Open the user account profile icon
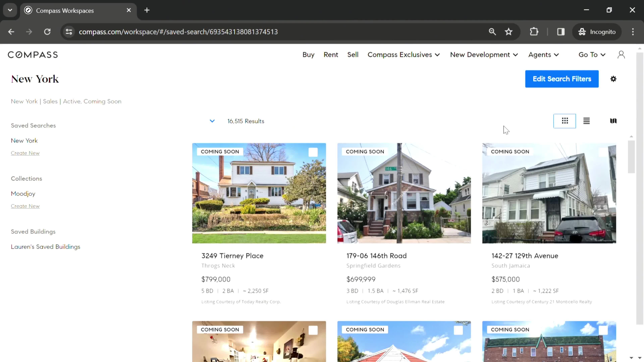 click(x=621, y=55)
